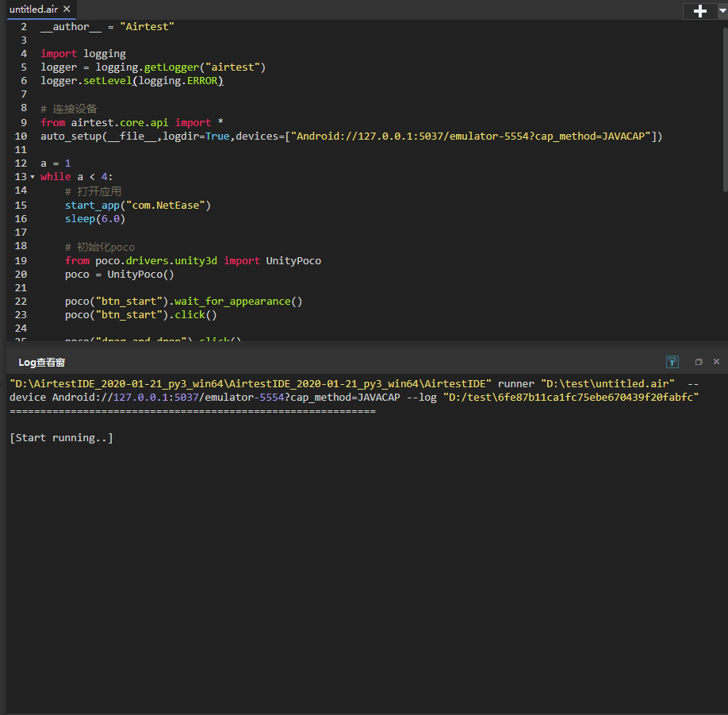Place cursor on line 10 auto_setup call
The height and width of the screenshot is (715, 728).
tap(351, 136)
